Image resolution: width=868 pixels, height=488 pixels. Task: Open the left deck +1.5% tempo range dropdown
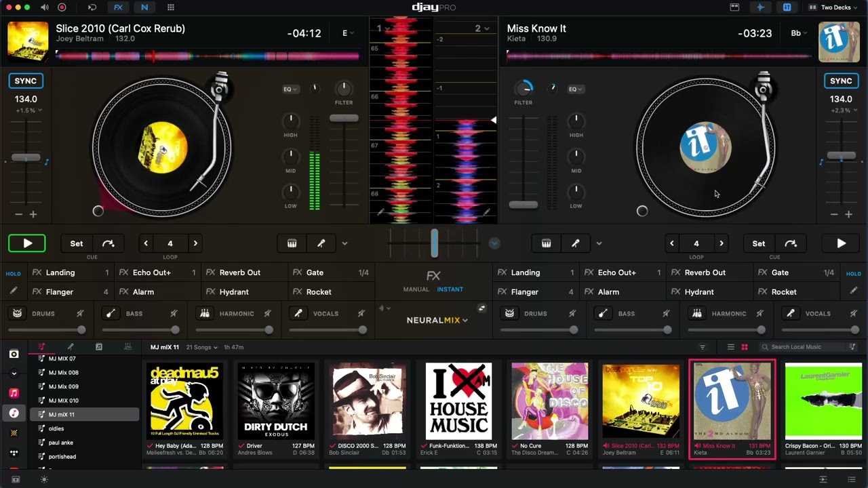point(28,110)
